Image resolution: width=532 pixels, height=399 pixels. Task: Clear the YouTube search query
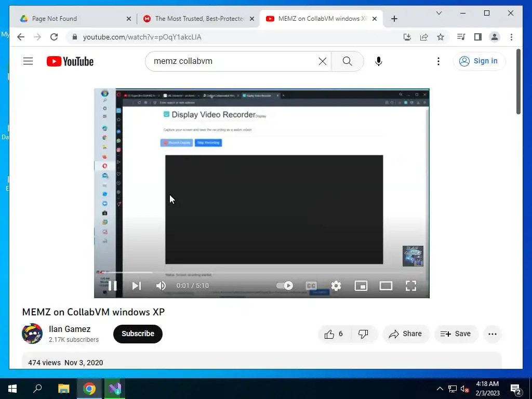coord(322,61)
